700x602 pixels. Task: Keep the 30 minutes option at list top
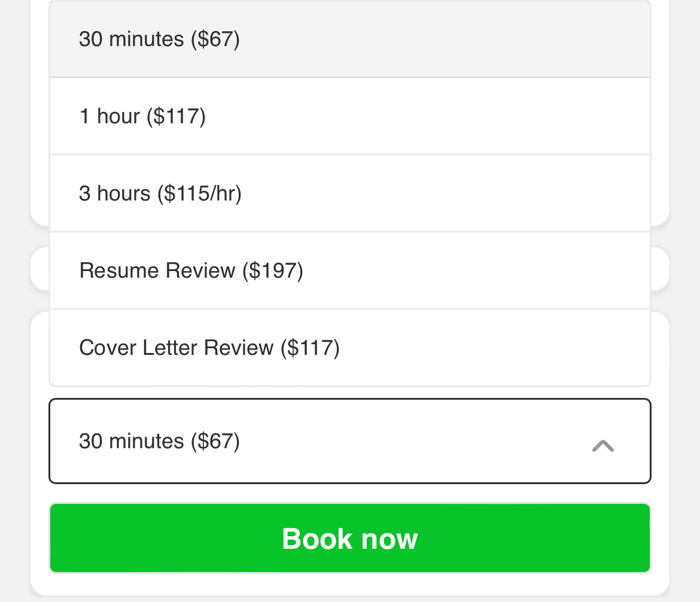[349, 39]
